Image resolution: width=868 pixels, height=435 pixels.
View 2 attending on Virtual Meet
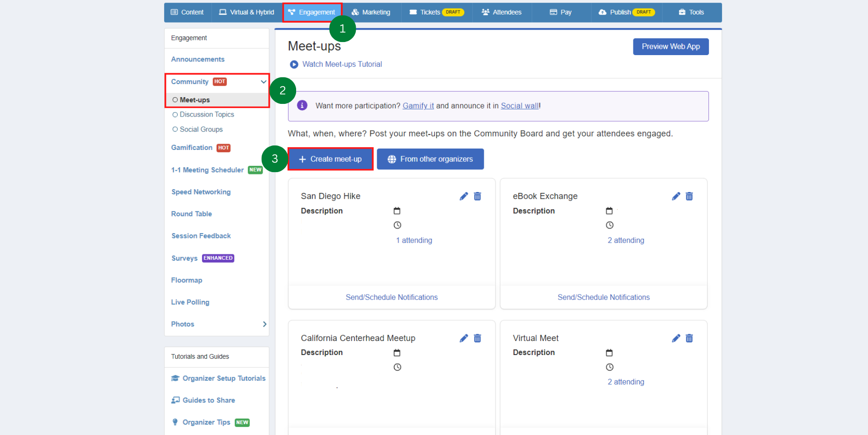click(626, 382)
